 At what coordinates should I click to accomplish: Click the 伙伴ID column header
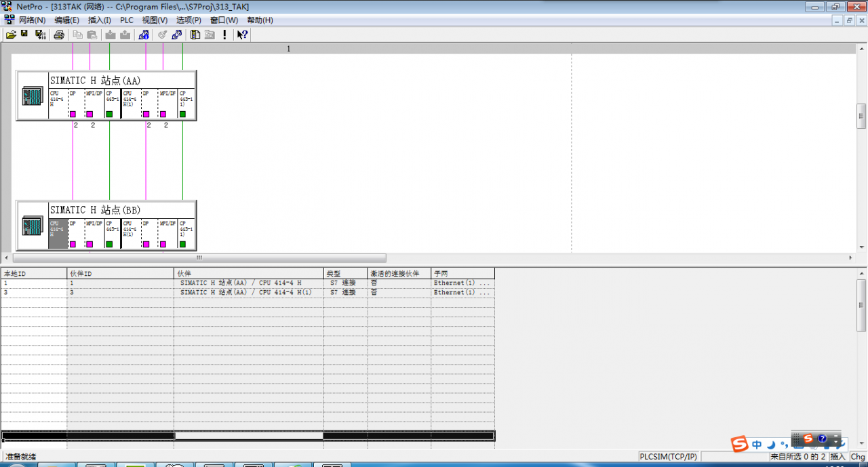[120, 273]
